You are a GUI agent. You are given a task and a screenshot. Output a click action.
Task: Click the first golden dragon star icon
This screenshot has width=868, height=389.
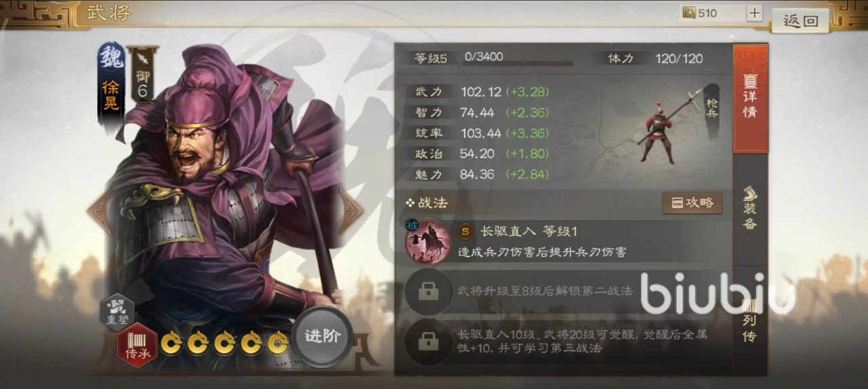click(171, 344)
